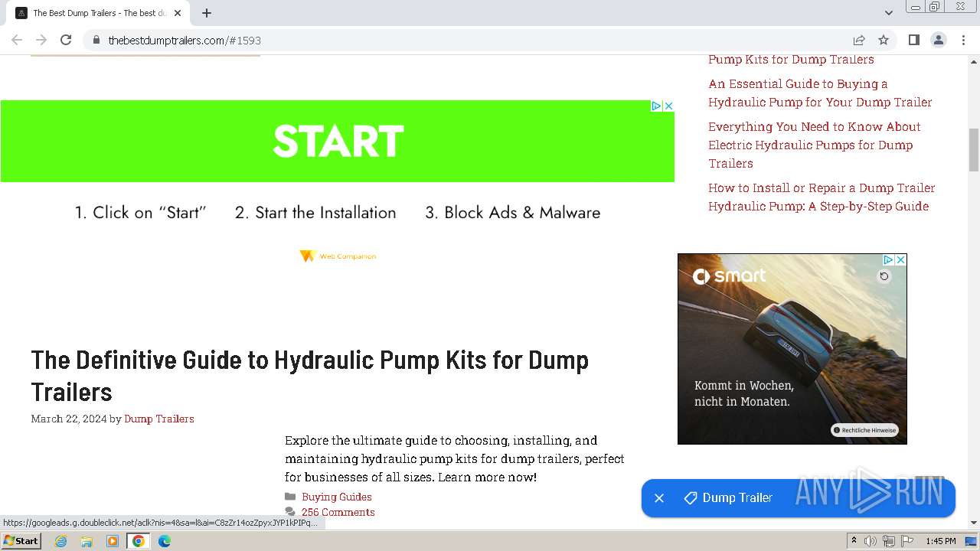Close The Best Dump Trailers tab
Image resolution: width=980 pixels, height=551 pixels.
point(178,13)
